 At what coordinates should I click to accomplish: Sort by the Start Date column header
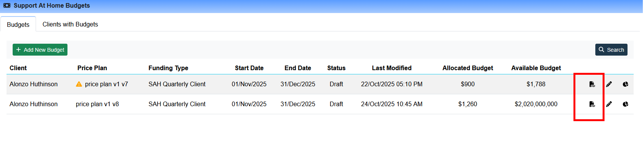coord(249,68)
